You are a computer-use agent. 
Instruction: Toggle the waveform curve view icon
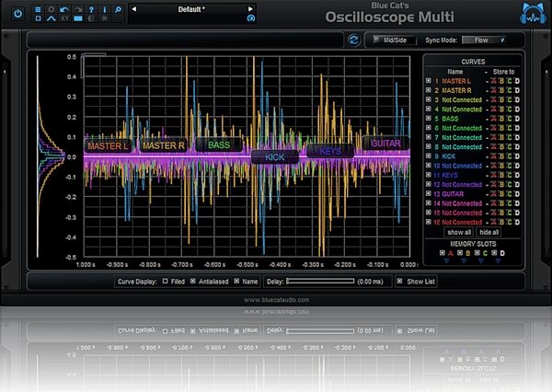52,18
